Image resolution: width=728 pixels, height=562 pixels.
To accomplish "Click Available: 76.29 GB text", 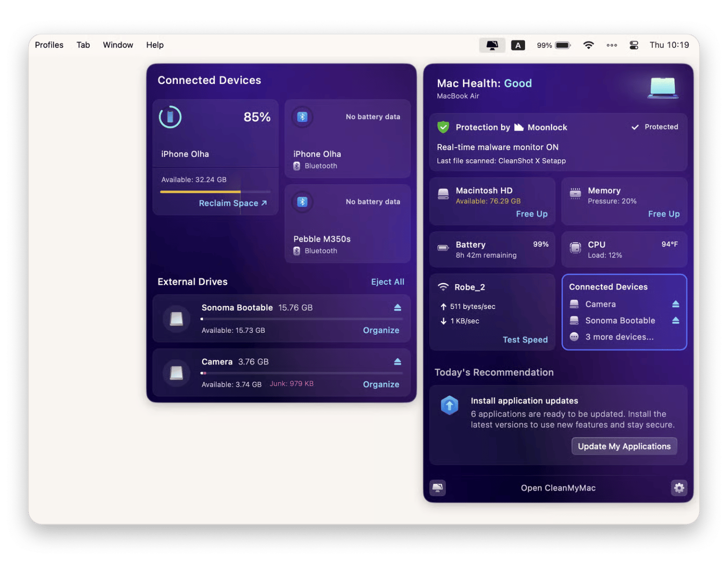I will (x=488, y=201).
